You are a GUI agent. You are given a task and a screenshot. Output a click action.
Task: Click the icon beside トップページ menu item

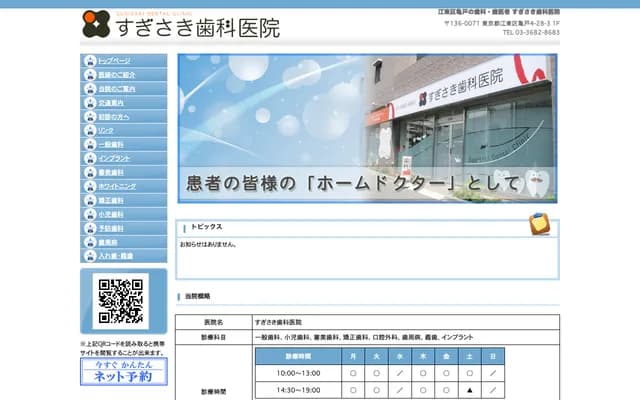pyautogui.click(x=91, y=61)
